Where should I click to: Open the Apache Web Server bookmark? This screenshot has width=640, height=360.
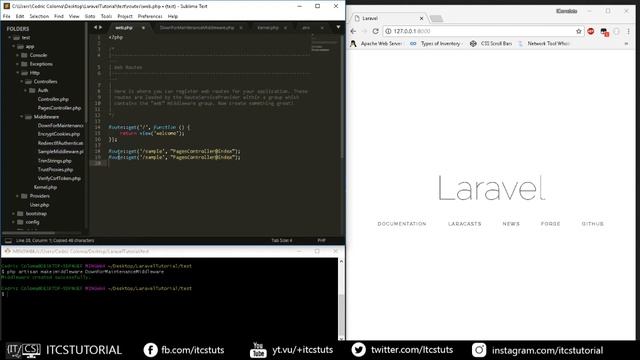pyautogui.click(x=376, y=43)
